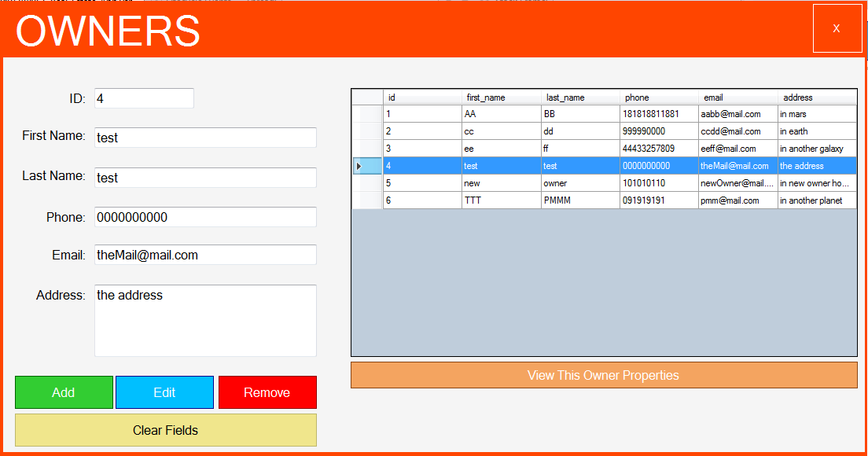Click the blue Edit button
The image size is (868, 456).
click(x=164, y=392)
